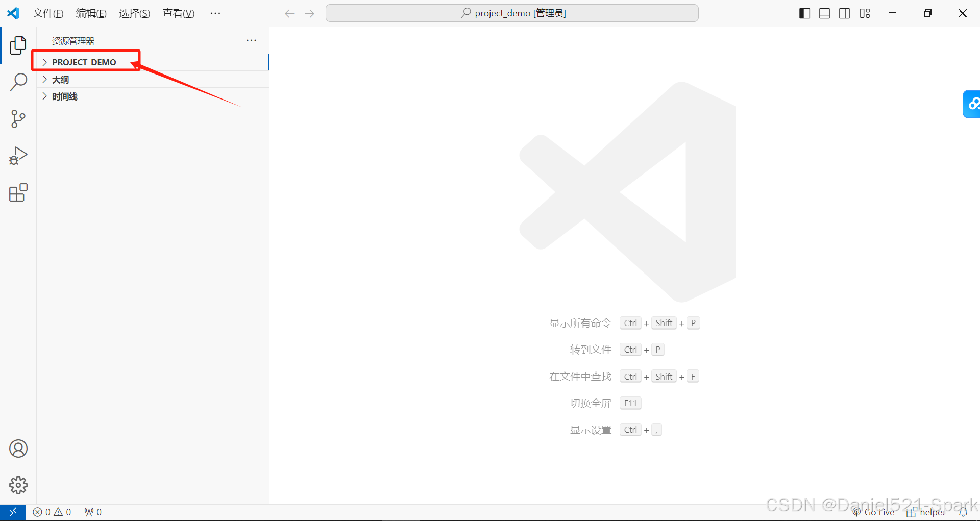Open the 选择(S) menu
The height and width of the screenshot is (521, 980).
pyautogui.click(x=135, y=13)
